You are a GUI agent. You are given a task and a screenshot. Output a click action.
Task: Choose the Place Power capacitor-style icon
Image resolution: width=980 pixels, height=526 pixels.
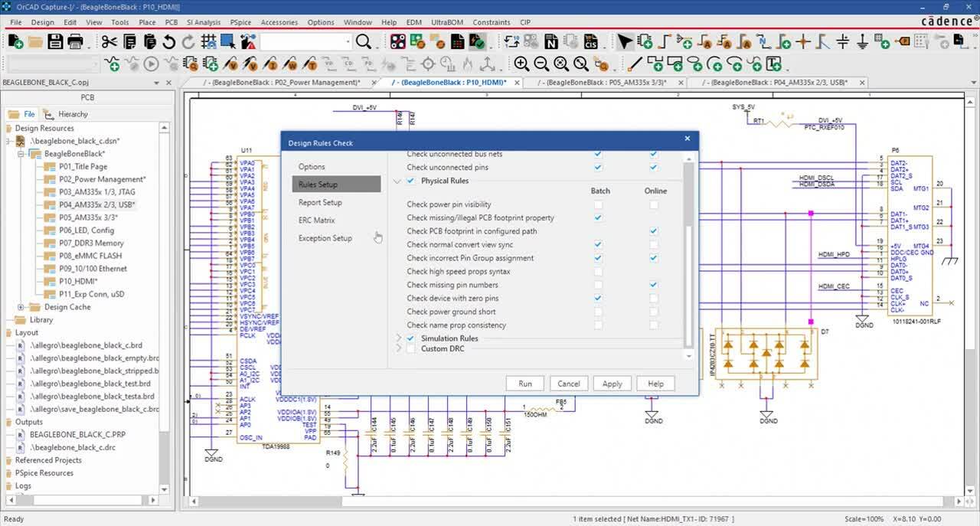click(x=843, y=41)
